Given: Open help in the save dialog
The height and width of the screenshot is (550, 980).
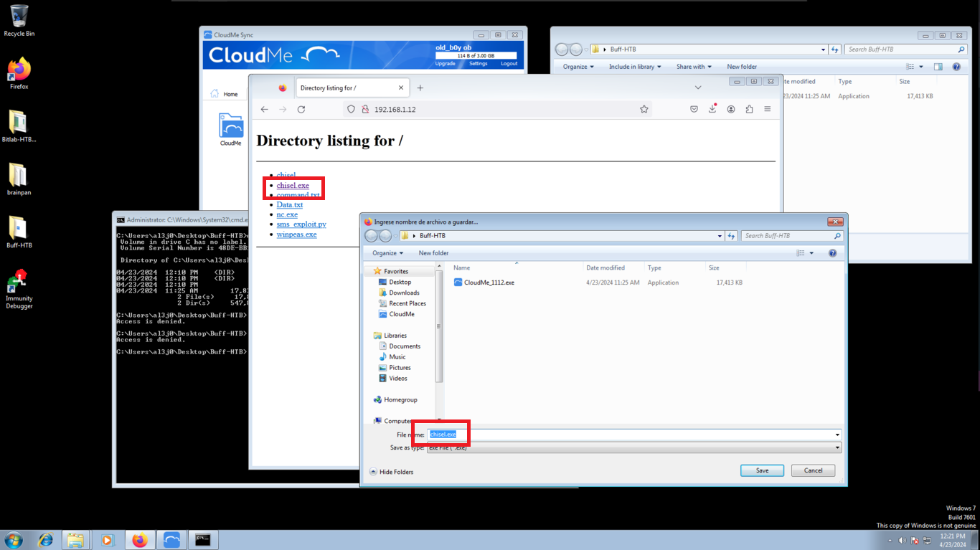Looking at the screenshot, I should 833,253.
